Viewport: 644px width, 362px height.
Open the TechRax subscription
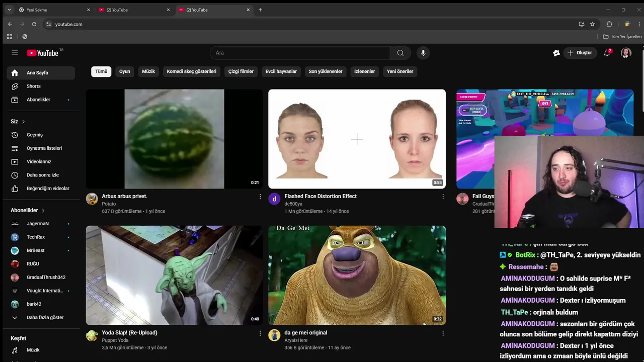[x=41, y=237]
